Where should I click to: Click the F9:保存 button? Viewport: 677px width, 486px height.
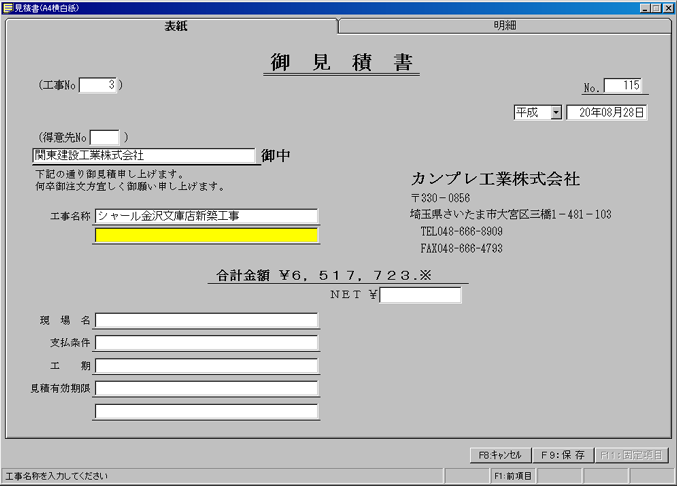pos(563,455)
